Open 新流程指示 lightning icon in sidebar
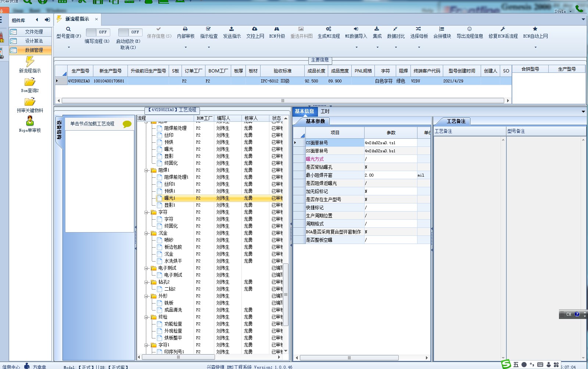This screenshot has width=588, height=369. click(30, 61)
